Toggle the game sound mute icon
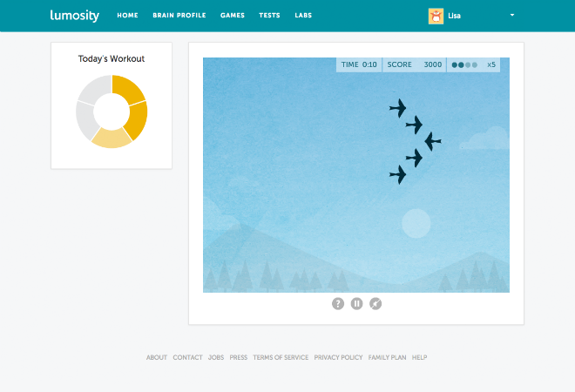The image size is (575, 392). click(x=375, y=303)
